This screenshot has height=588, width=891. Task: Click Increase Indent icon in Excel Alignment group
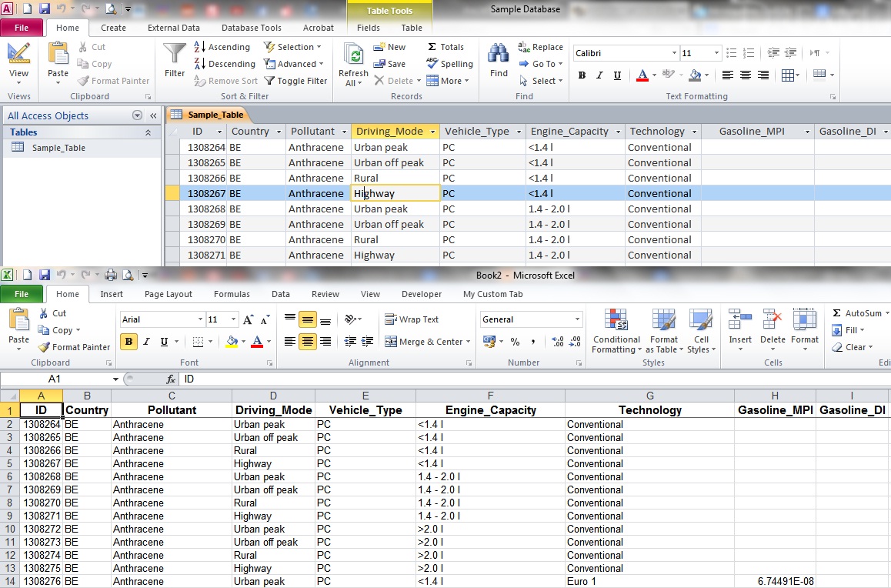tap(368, 342)
